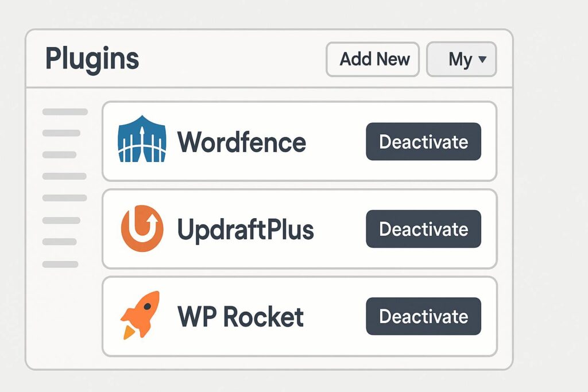Select the fifth sidebar menu item
This screenshot has width=588, height=392.
point(64,198)
